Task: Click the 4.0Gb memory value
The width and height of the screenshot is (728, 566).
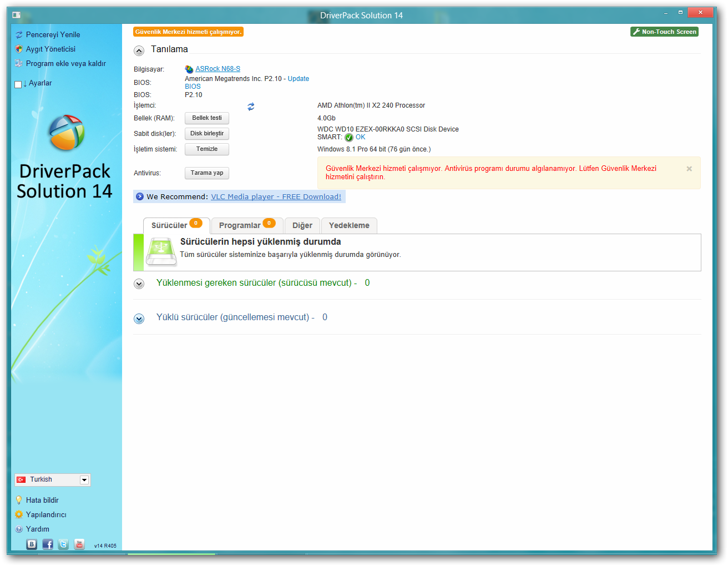Action: pos(326,118)
